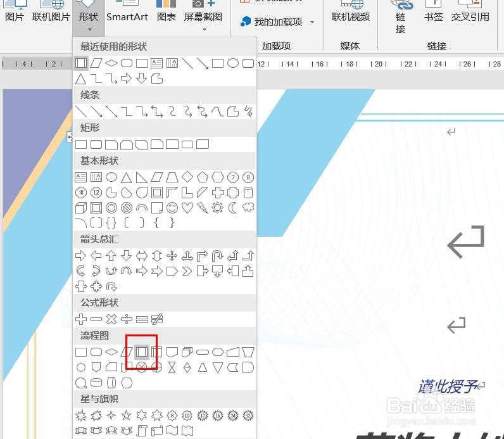
Task: Pick the decagon shape numbered 10
Action: pos(80,193)
